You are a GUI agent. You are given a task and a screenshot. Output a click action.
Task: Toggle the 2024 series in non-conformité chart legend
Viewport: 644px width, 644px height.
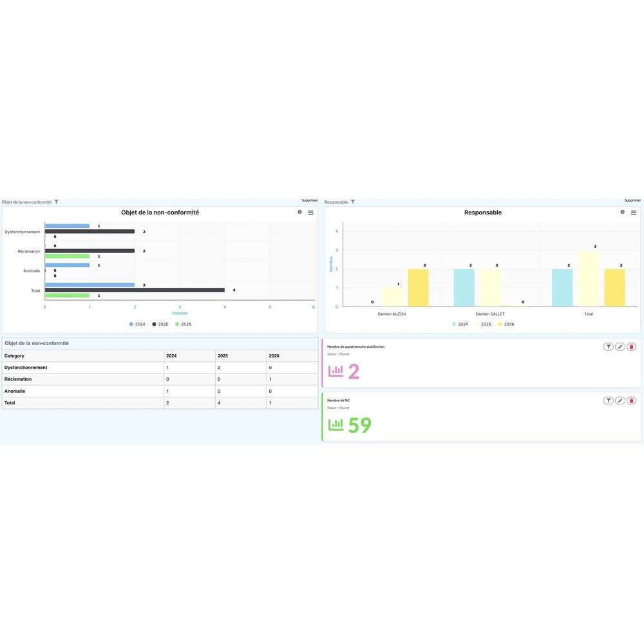pyautogui.click(x=137, y=324)
